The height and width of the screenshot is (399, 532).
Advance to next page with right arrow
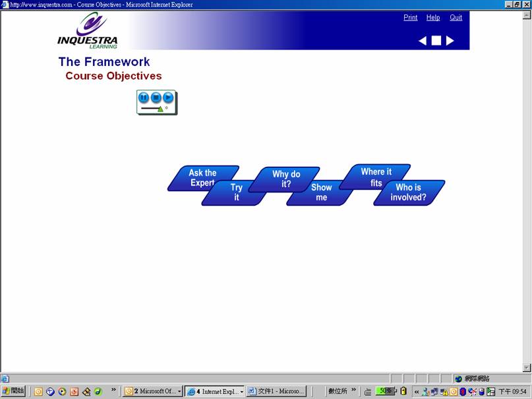pyautogui.click(x=450, y=41)
